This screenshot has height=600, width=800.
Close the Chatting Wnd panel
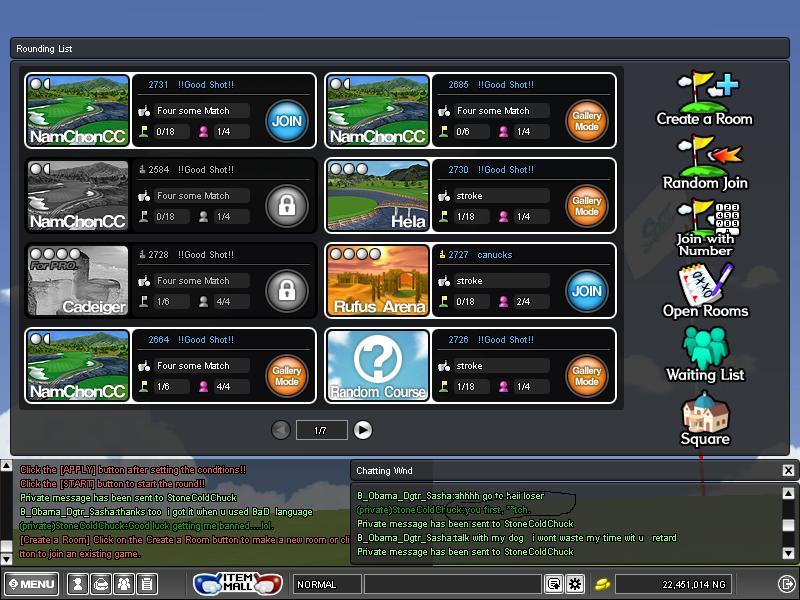coord(788,470)
